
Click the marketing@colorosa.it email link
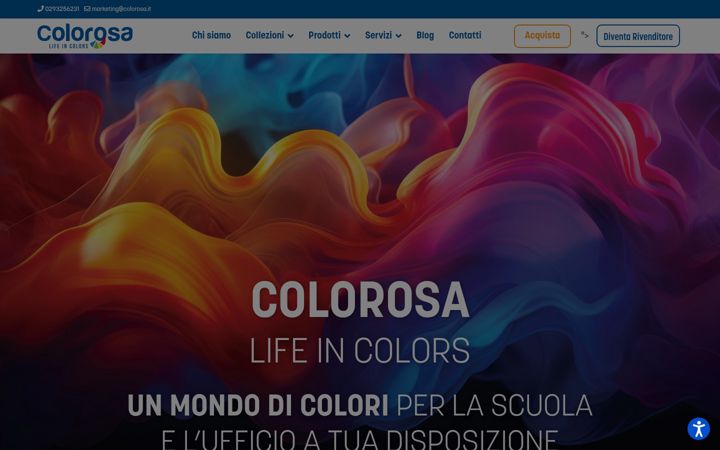click(118, 9)
